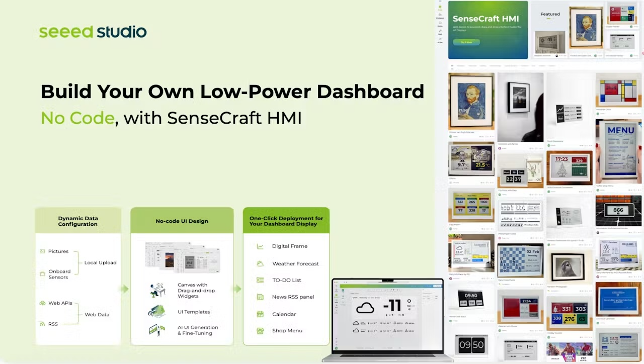Click the Onboard Sensors icon
This screenshot has height=364, width=644.
tap(43, 274)
